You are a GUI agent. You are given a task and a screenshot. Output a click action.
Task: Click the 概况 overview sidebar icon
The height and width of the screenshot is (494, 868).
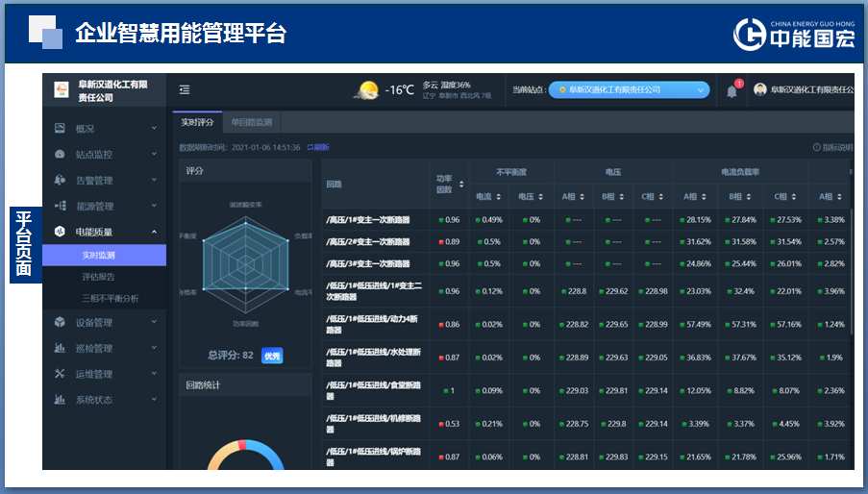coord(60,128)
